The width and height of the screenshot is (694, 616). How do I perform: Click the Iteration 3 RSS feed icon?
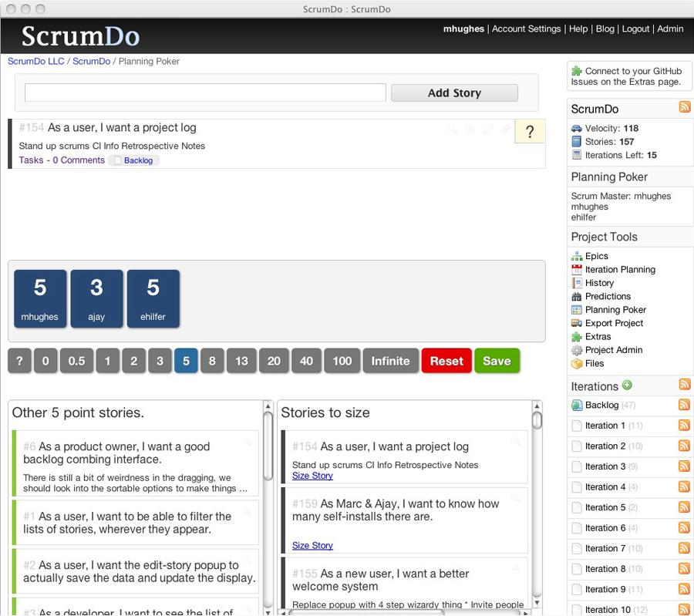coord(684,466)
